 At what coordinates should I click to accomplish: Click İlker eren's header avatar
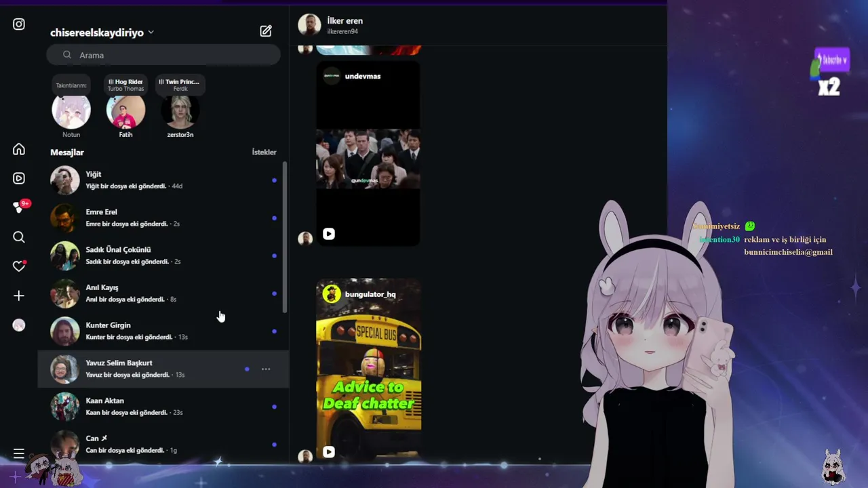309,24
